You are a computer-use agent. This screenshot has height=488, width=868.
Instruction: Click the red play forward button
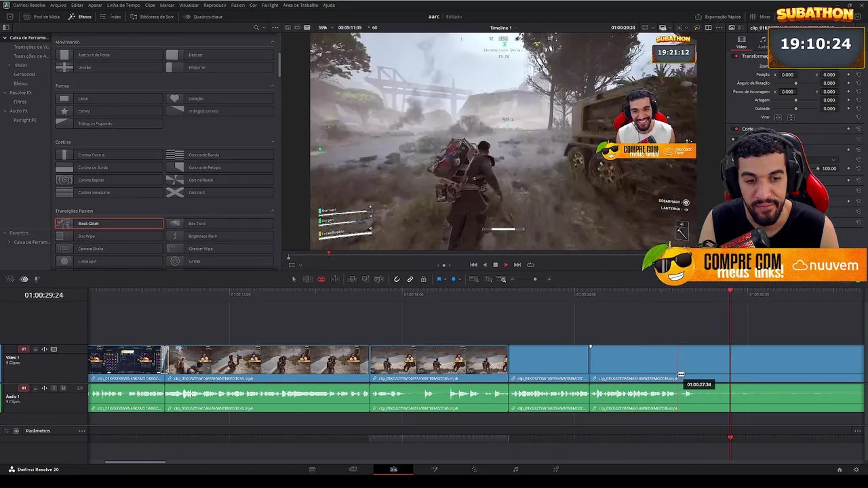(506, 265)
